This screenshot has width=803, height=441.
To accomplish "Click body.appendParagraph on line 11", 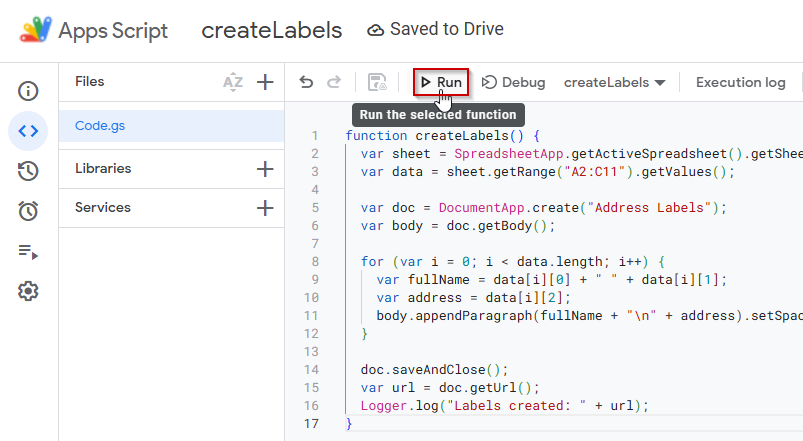I will tap(454, 316).
